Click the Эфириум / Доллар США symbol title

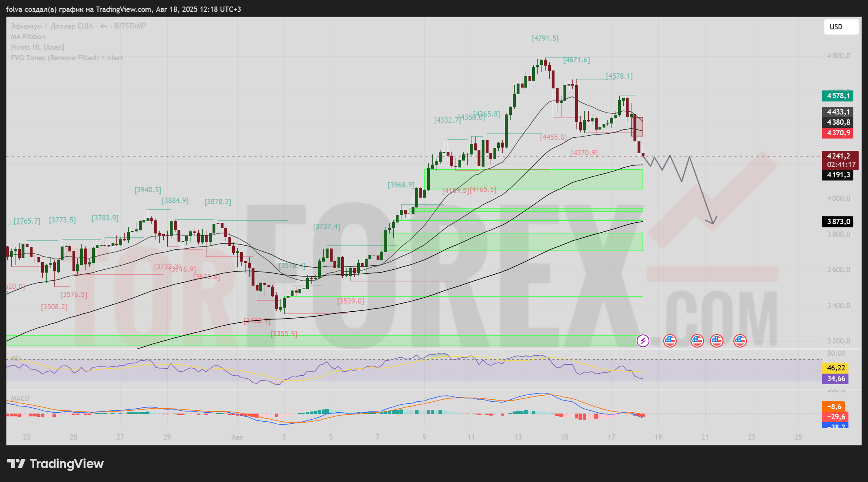click(x=52, y=26)
